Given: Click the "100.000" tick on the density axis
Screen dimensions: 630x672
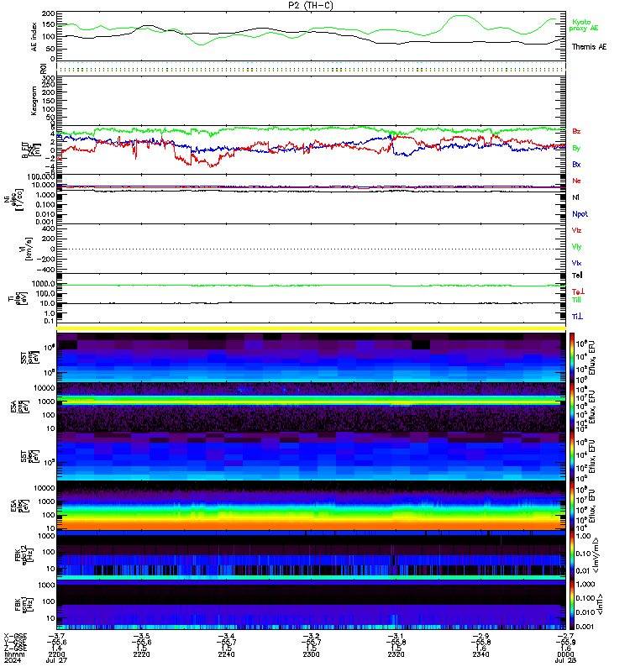Looking at the screenshot, I should pos(40,177).
